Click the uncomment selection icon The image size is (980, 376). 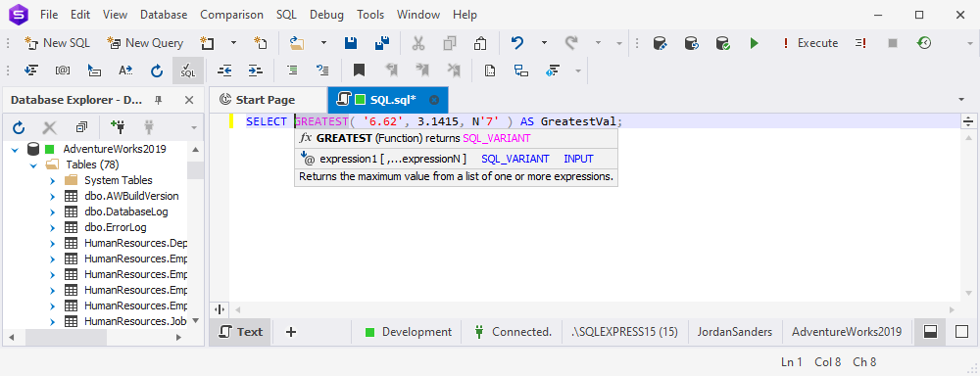(322, 70)
